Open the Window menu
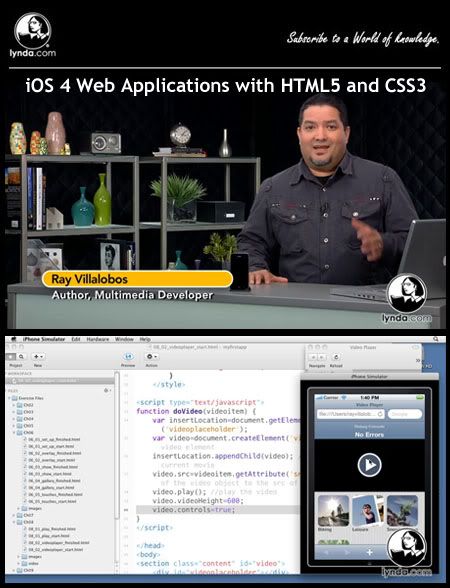The image size is (450, 588). click(x=124, y=339)
